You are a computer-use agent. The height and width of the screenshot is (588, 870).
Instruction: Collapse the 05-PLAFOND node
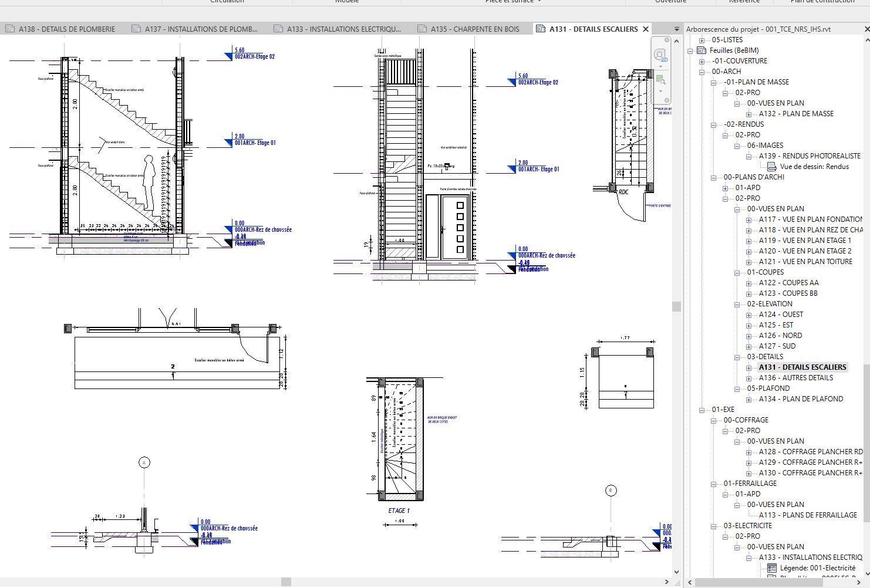[737, 388]
